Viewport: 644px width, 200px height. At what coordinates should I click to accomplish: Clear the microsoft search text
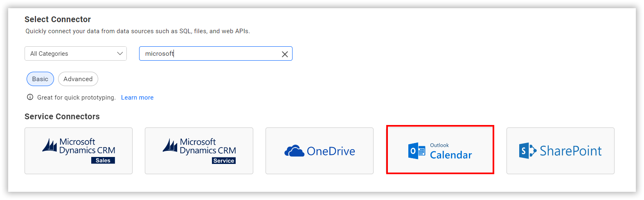point(285,54)
